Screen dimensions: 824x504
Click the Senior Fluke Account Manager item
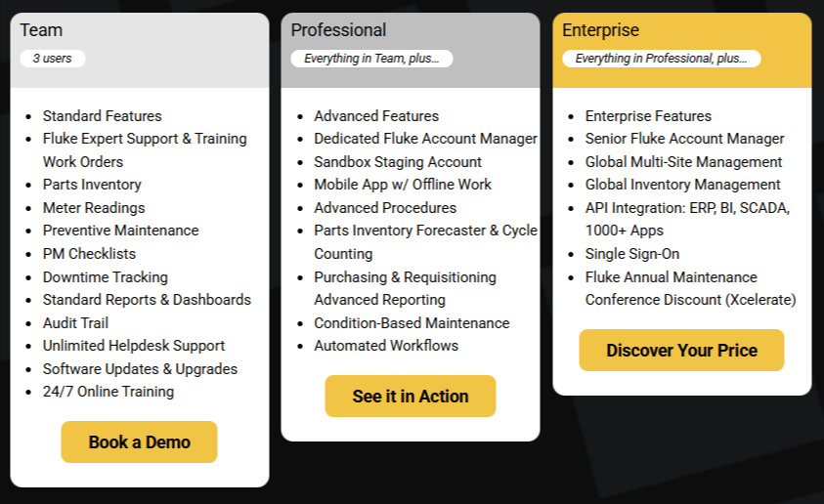(684, 139)
